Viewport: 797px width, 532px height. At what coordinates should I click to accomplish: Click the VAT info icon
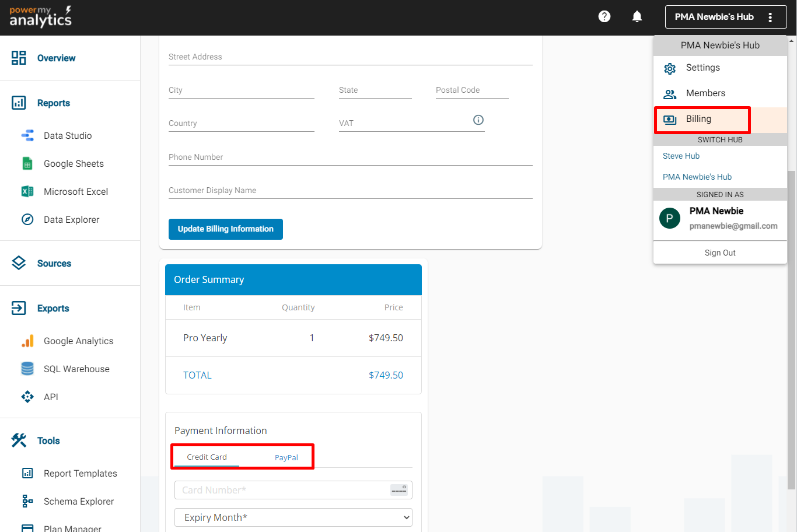click(x=478, y=120)
